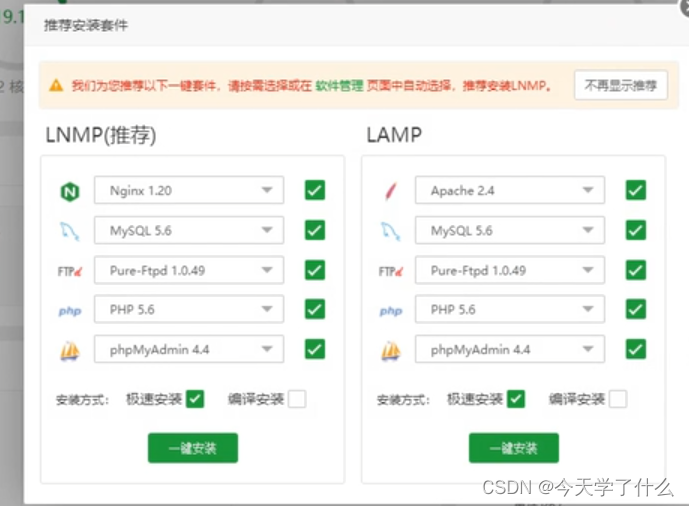Viewport: 689px width, 506px height.
Task: Open PHP 5.6 dropdown in LAMP
Action: [x=510, y=309]
